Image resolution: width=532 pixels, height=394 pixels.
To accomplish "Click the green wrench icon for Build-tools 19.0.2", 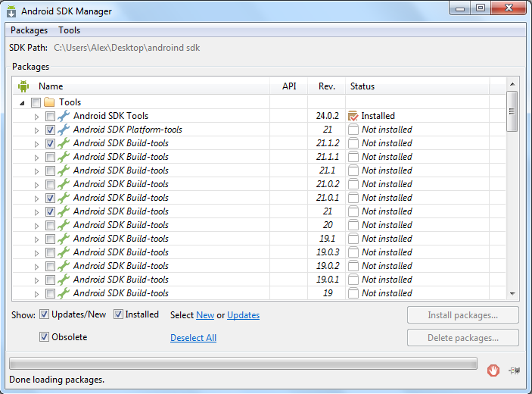I will (64, 266).
